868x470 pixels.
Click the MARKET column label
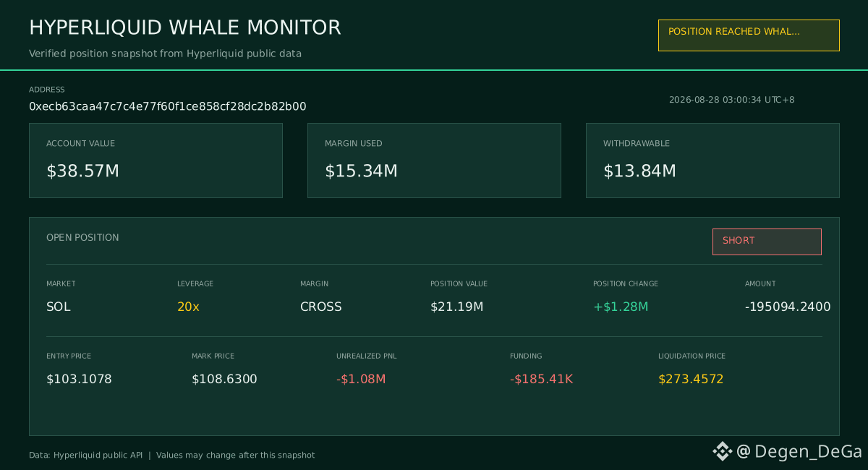click(x=61, y=284)
